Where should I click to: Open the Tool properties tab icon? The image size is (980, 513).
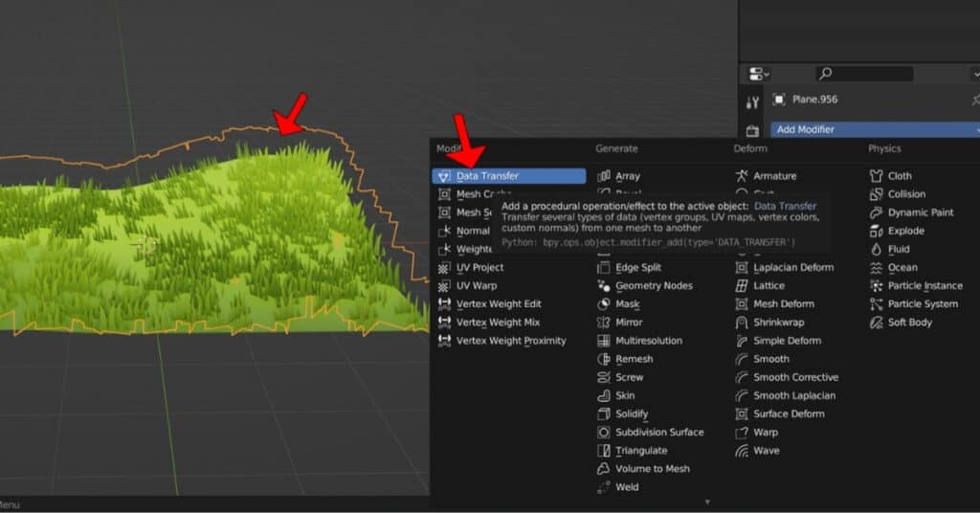752,102
